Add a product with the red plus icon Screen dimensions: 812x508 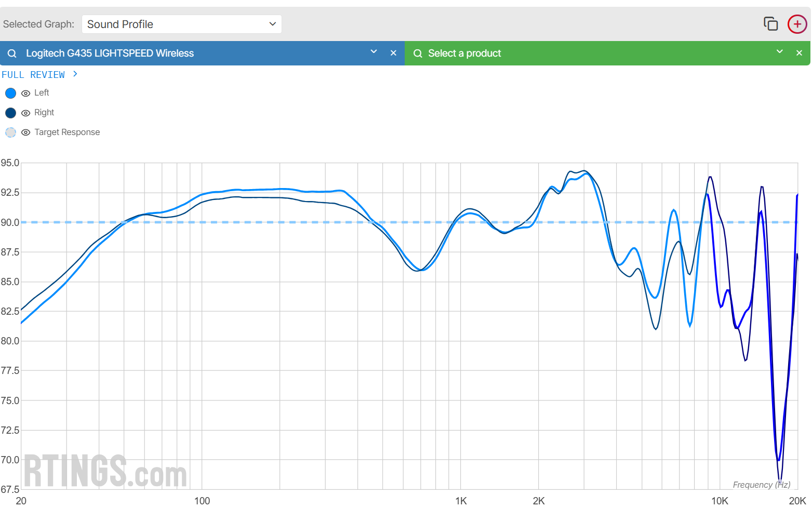tap(797, 24)
